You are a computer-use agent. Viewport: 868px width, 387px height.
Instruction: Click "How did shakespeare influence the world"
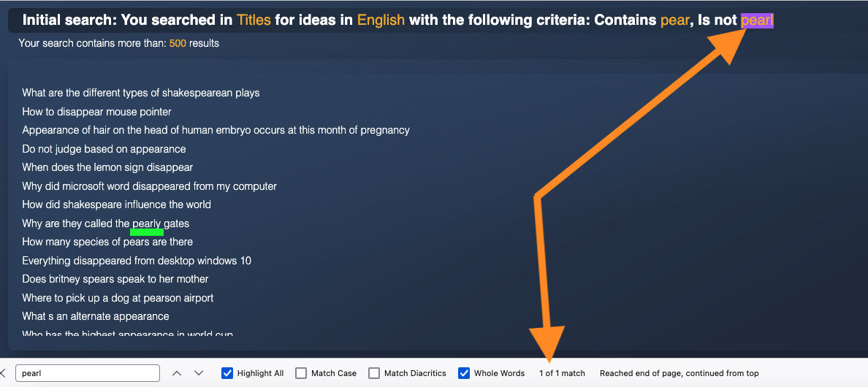coord(116,204)
